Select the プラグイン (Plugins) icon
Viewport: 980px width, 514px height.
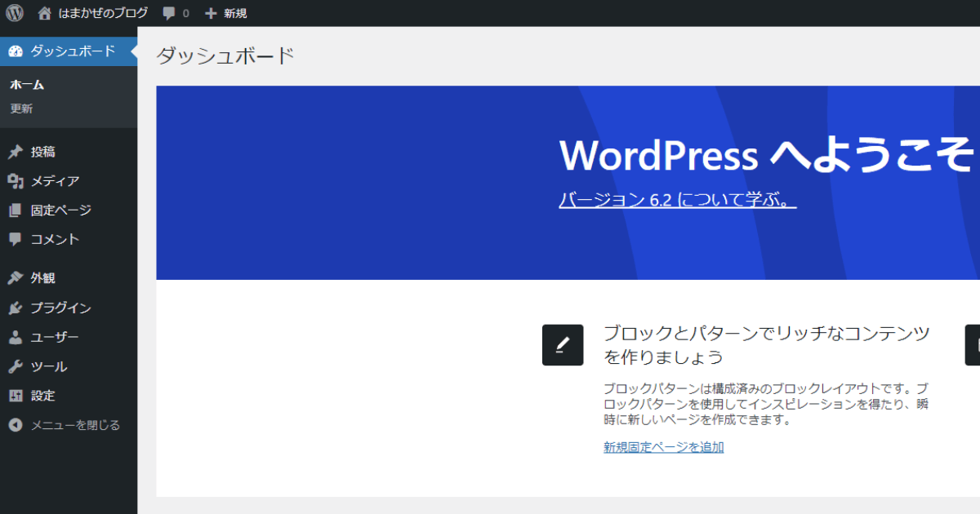(x=14, y=308)
